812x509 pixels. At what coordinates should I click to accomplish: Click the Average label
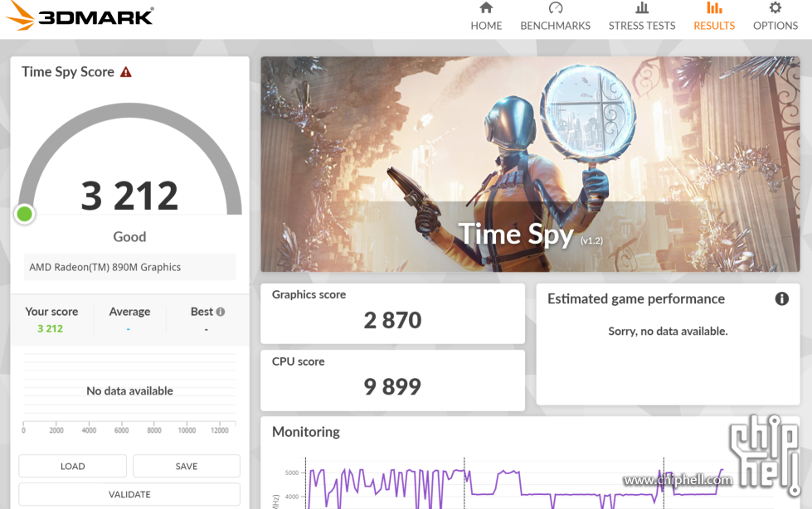point(129,312)
